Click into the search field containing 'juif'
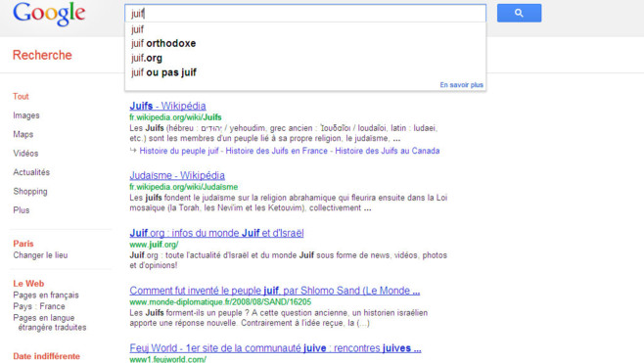The image size is (644, 363). [x=305, y=14]
